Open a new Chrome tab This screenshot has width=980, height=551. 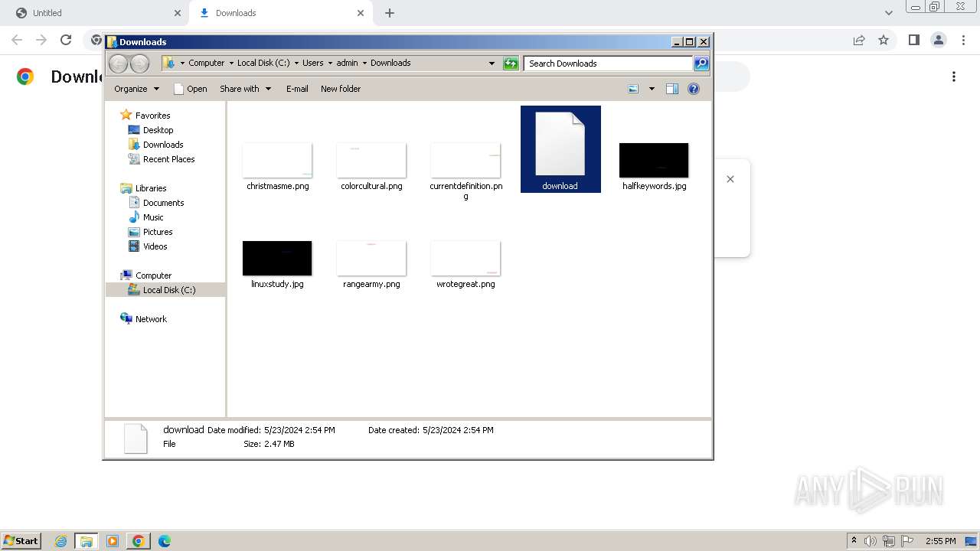point(390,13)
